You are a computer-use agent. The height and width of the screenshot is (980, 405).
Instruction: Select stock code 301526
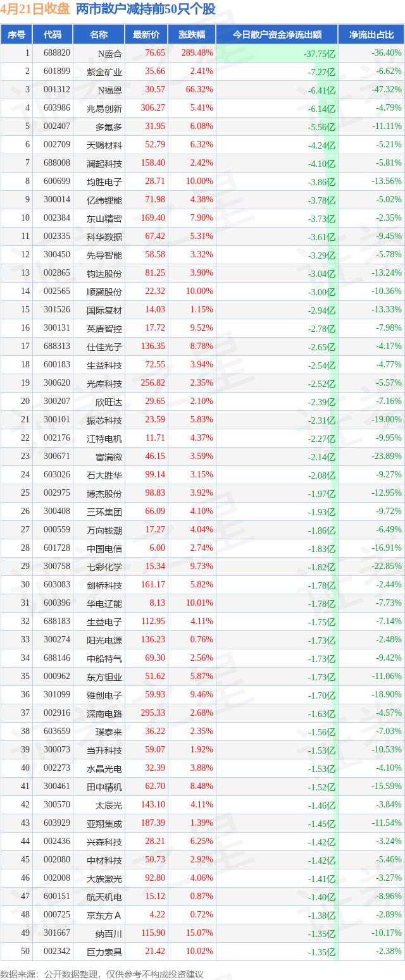[58, 310]
